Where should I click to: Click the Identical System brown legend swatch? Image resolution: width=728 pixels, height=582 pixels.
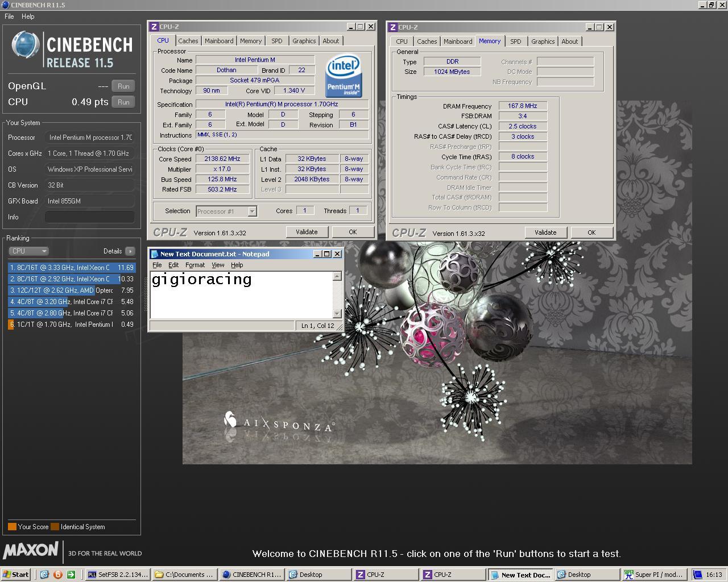pos(55,527)
